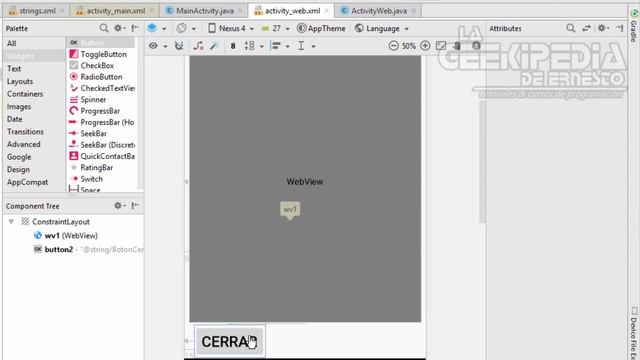Viewport: 640px width, 360px height.
Task: Open pack options dropdown
Action: pos(254,46)
